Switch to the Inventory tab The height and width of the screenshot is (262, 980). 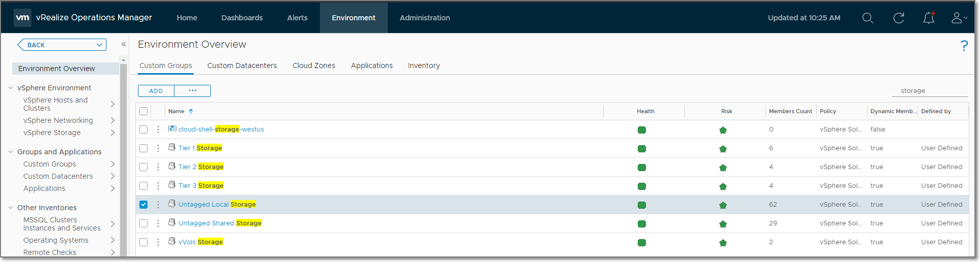[424, 65]
